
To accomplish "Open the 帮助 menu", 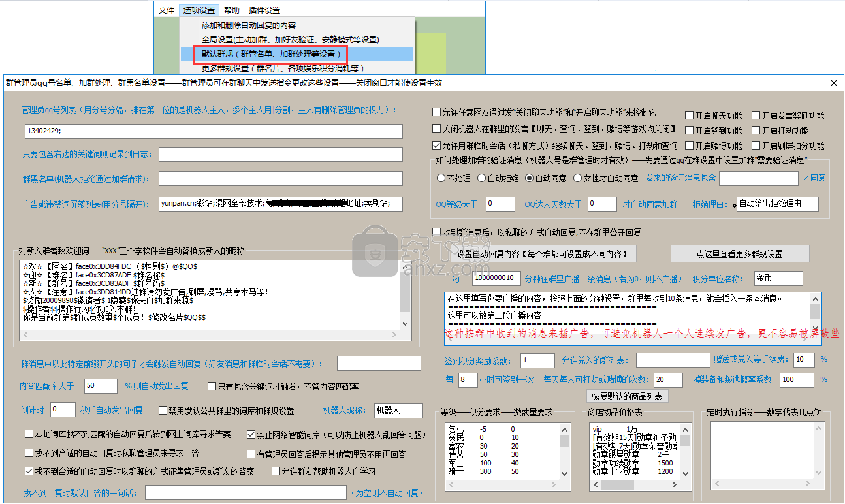I will click(231, 10).
